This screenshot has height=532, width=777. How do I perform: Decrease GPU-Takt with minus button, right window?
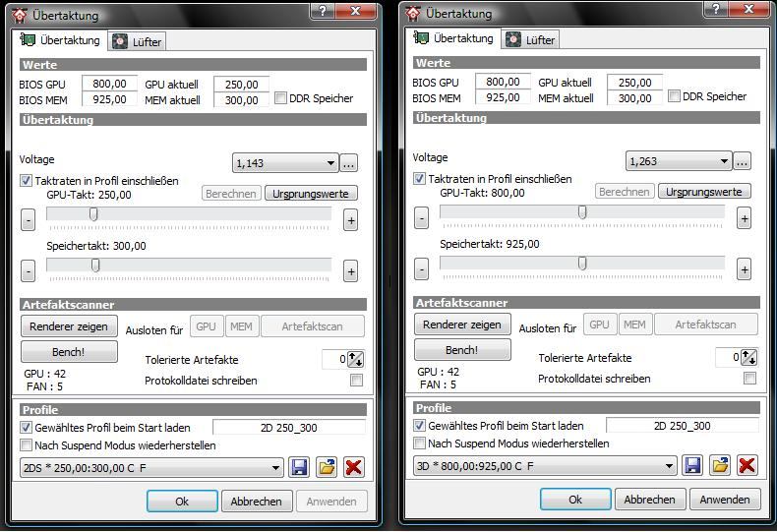point(422,217)
